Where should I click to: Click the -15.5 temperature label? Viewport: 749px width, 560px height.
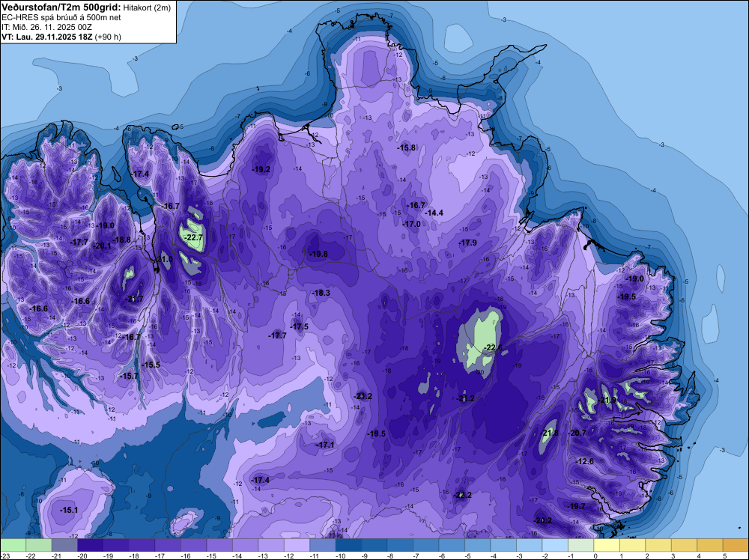pos(151,365)
